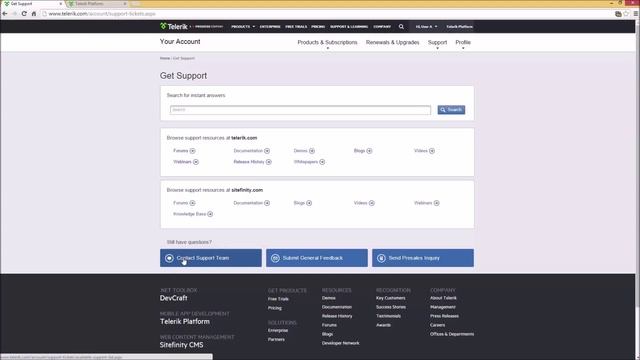
Task: Open the footer Success Stories link
Action: (391, 307)
